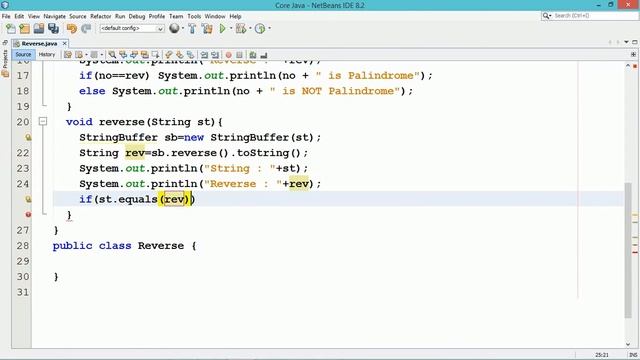Click the Save All toolbar icon

point(53,29)
